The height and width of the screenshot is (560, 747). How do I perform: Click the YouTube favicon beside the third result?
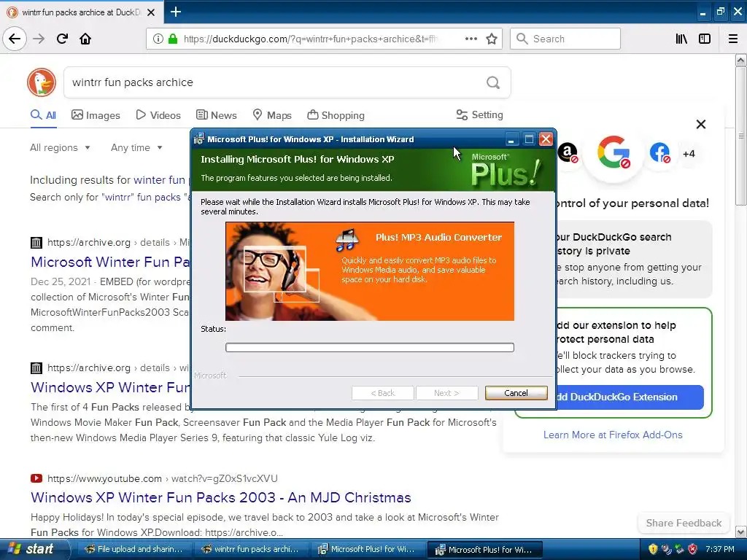coord(36,478)
